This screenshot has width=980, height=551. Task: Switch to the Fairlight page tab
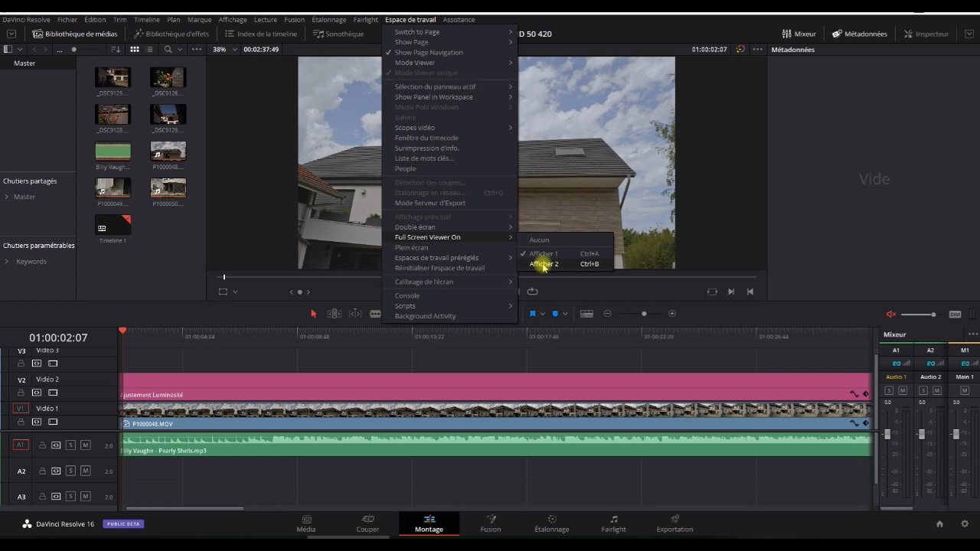(x=613, y=523)
